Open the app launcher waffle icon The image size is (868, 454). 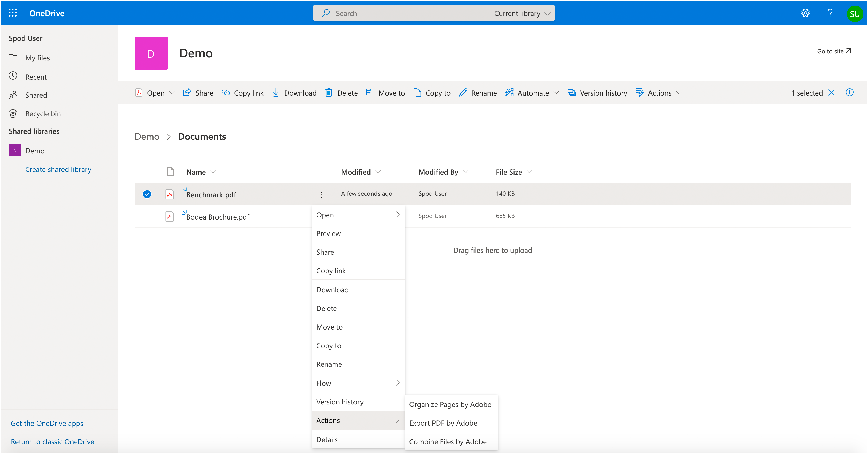click(12, 13)
